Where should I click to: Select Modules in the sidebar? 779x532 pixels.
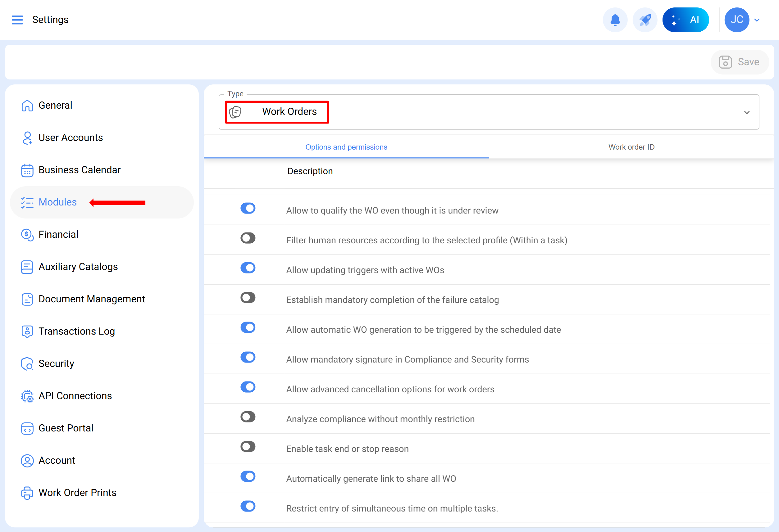pos(57,202)
